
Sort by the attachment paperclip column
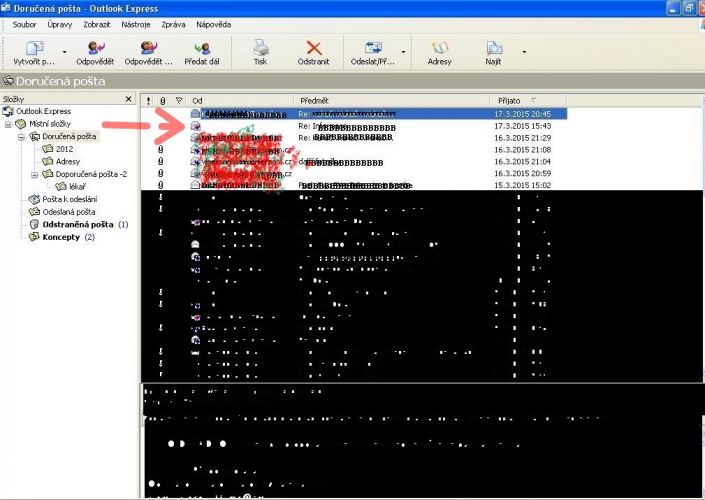point(163,101)
